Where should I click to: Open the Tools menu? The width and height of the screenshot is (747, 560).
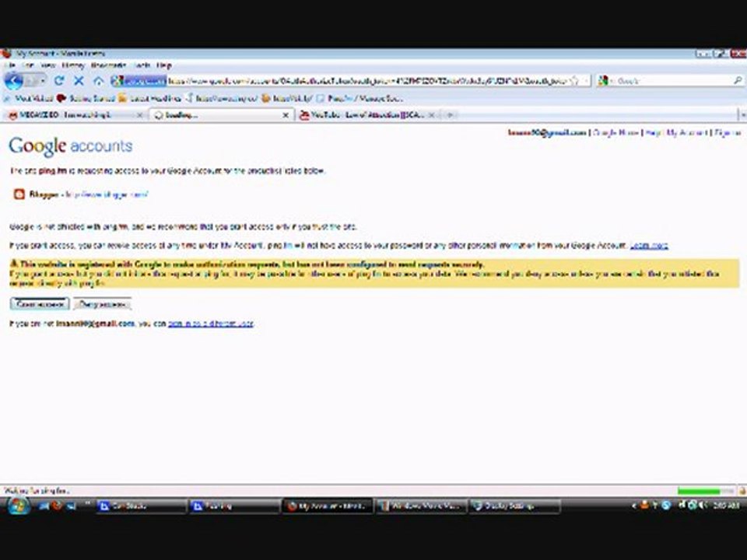[x=142, y=65]
